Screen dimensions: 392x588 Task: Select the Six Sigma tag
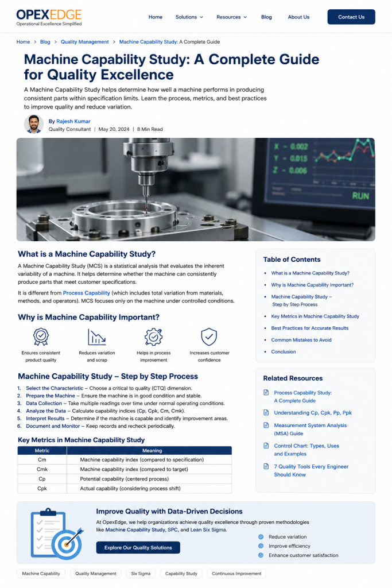pos(141,574)
